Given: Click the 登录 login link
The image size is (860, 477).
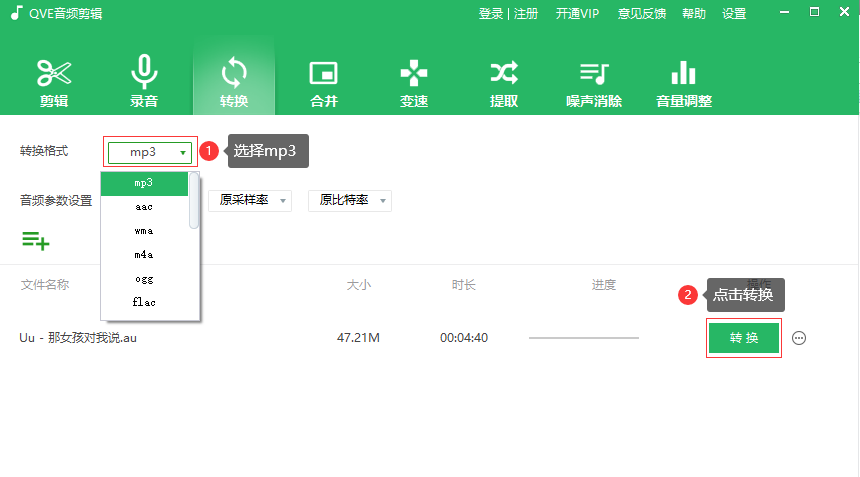Looking at the screenshot, I should coord(490,14).
